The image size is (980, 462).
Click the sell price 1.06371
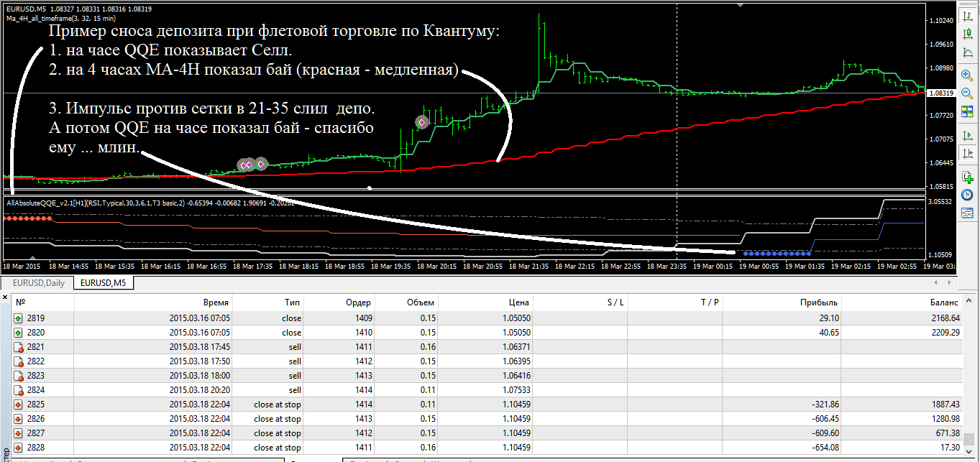tap(516, 347)
